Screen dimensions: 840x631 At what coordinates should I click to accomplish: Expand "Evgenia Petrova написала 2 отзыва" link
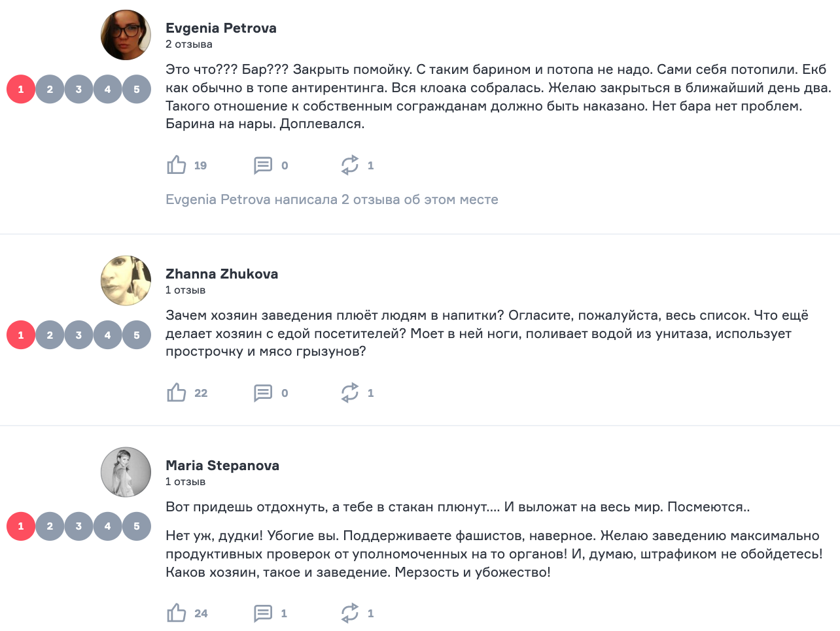[332, 199]
